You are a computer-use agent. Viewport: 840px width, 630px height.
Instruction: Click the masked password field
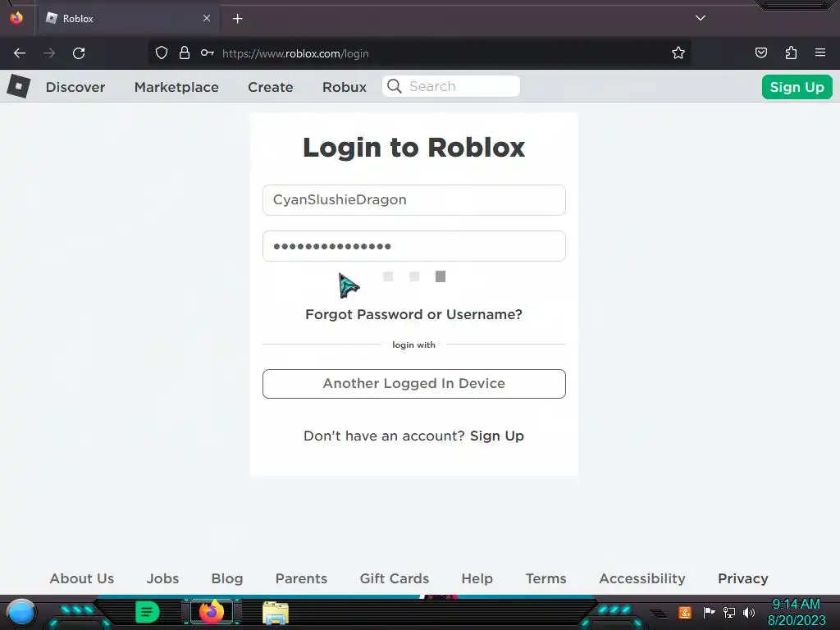414,246
